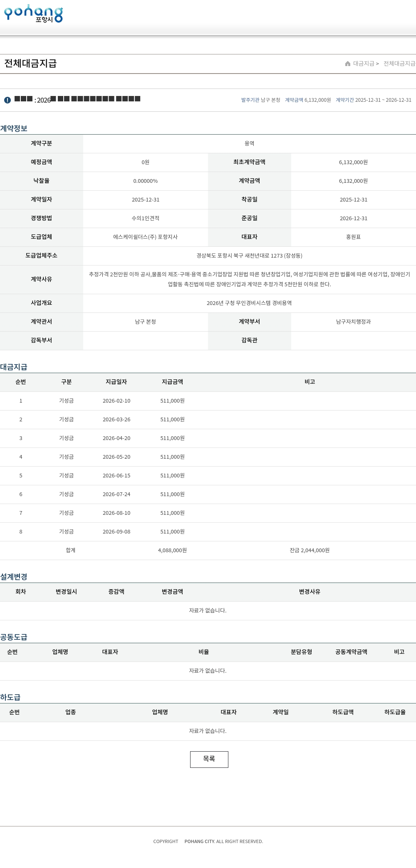Return to the list with 목록 button
The width and height of the screenshot is (416, 868).
click(209, 759)
